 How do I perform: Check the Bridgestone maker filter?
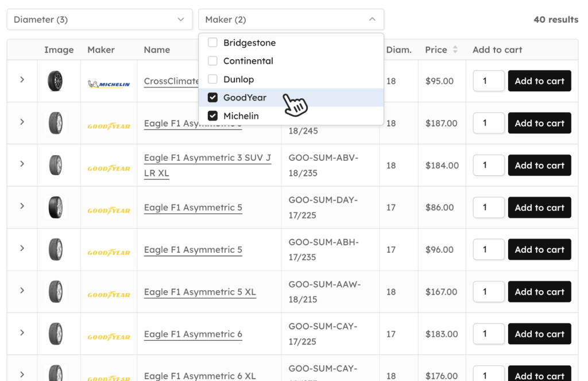[212, 42]
